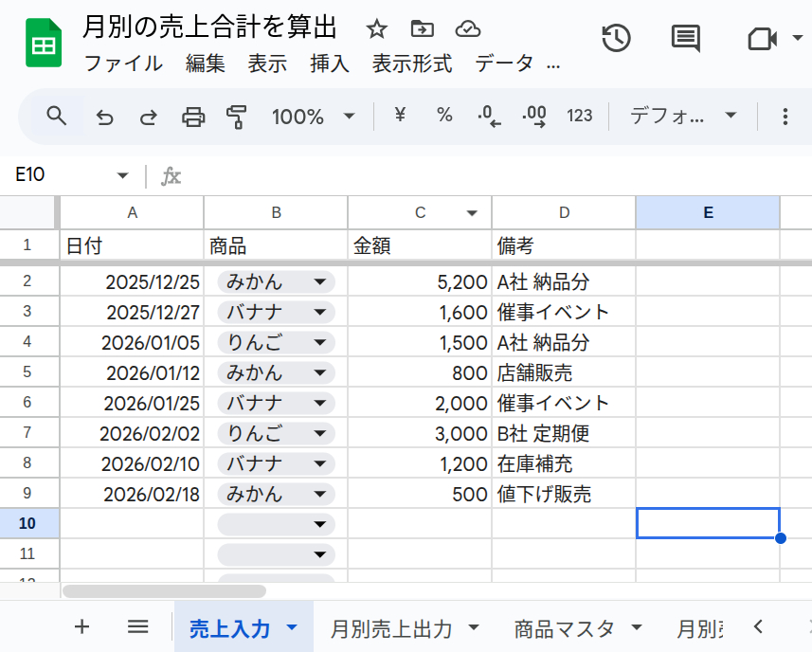
Task: Open the みかん dropdown in cell B2
Action: pyautogui.click(x=319, y=281)
